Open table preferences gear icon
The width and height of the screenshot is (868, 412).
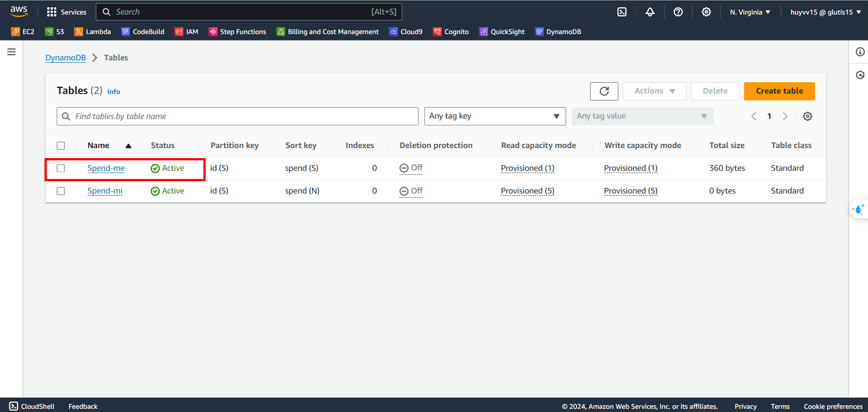coord(808,116)
